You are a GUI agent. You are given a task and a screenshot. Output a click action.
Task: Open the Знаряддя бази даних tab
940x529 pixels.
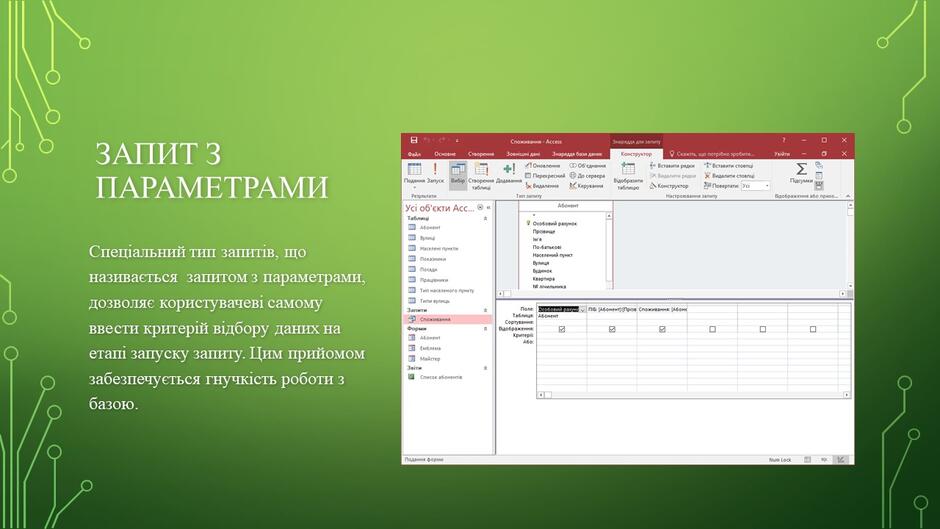pos(577,154)
